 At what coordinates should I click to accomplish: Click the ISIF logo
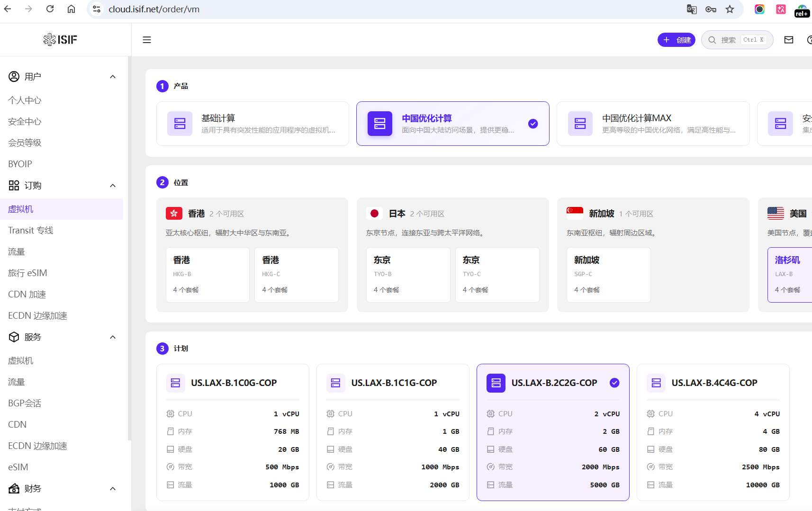pos(60,39)
